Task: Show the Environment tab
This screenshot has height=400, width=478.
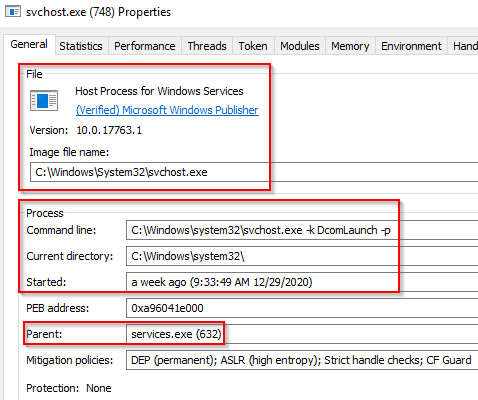Action: tap(411, 46)
